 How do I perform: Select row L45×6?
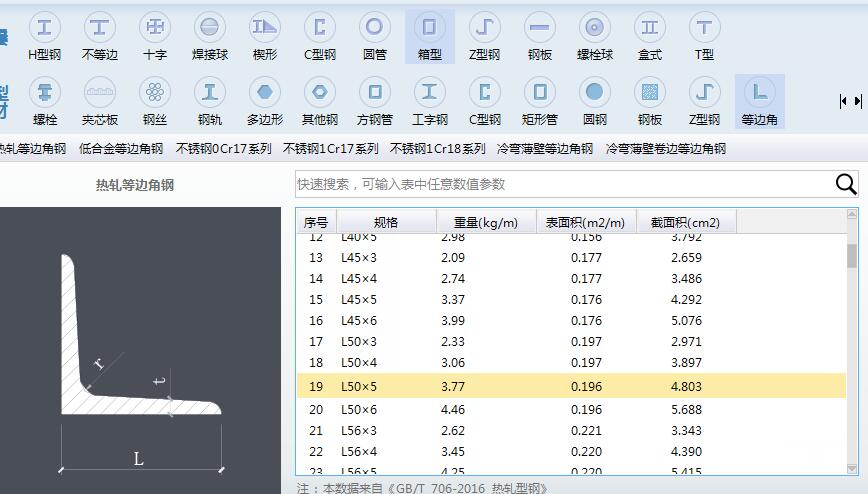point(571,321)
